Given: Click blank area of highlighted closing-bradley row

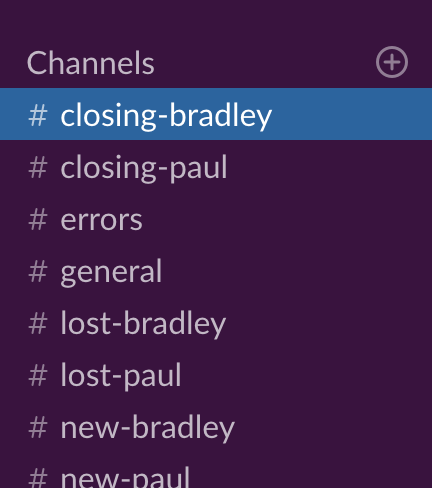Looking at the screenshot, I should pyautogui.click(x=350, y=114).
